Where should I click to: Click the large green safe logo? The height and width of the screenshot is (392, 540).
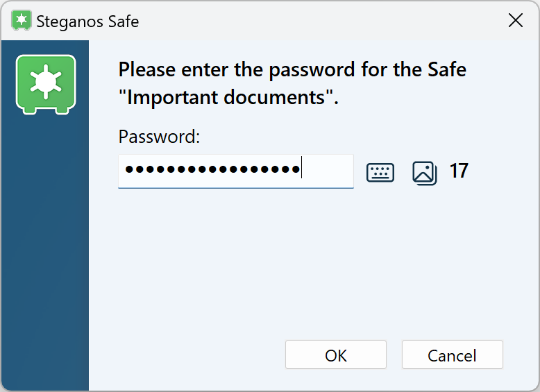pyautogui.click(x=46, y=84)
